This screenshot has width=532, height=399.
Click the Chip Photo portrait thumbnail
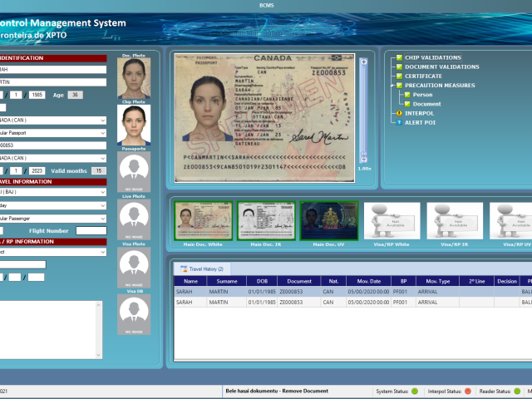click(x=134, y=125)
